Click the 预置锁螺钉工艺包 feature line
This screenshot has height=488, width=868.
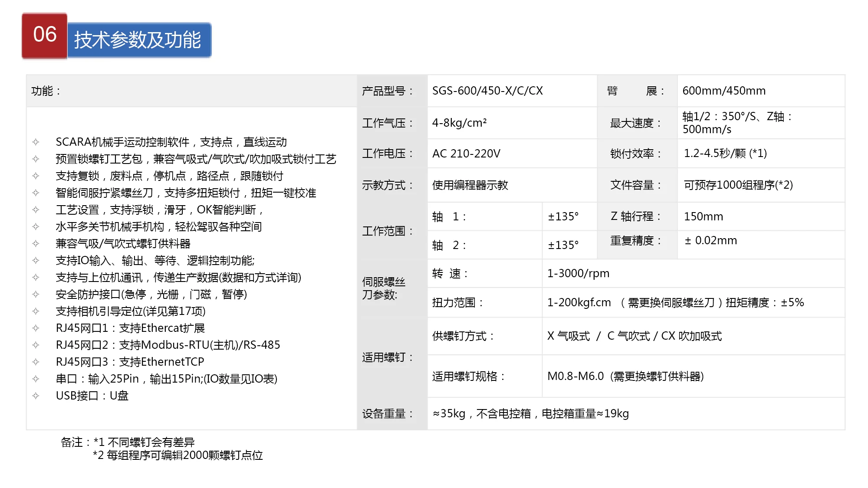click(x=196, y=159)
